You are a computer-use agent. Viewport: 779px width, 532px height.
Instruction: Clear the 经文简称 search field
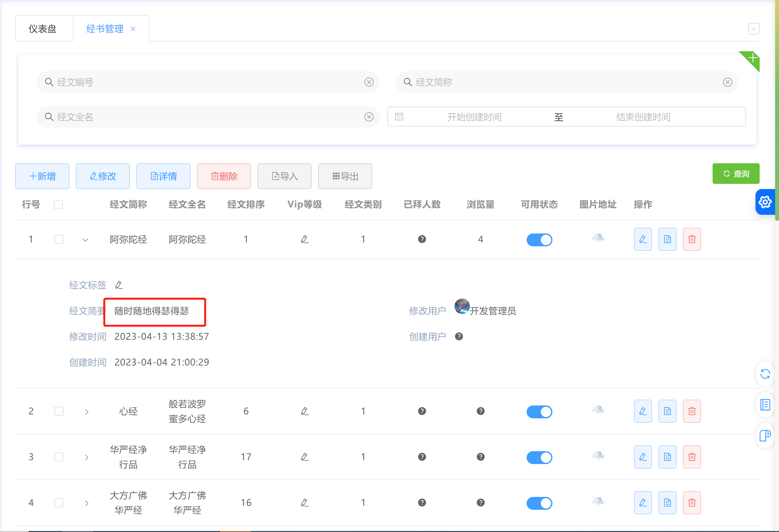tap(728, 82)
